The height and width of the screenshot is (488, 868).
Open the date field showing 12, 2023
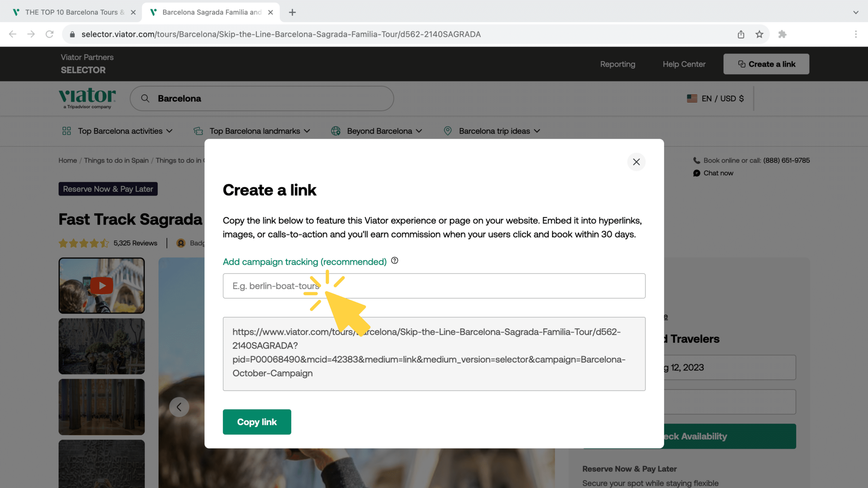tap(730, 368)
